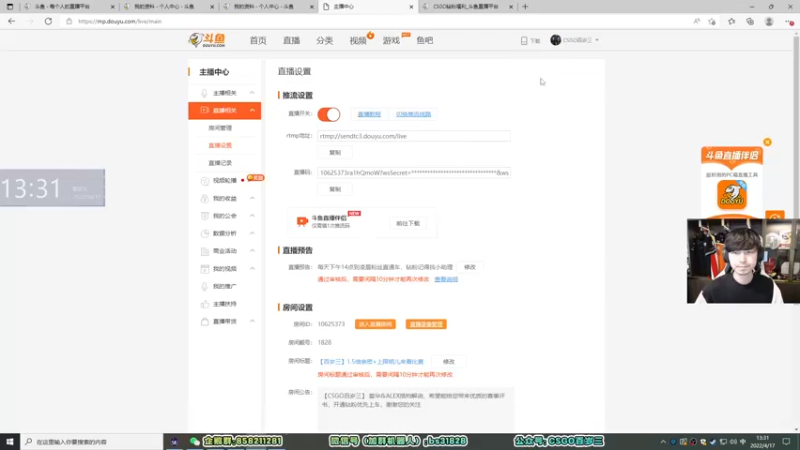Expand the 我的公会 section chevron

[252, 216]
